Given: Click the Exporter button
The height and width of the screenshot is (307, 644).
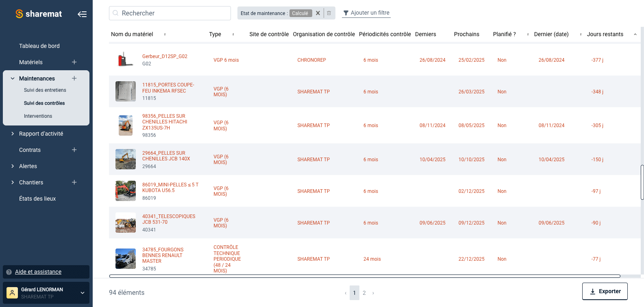Looking at the screenshot, I should (x=605, y=291).
